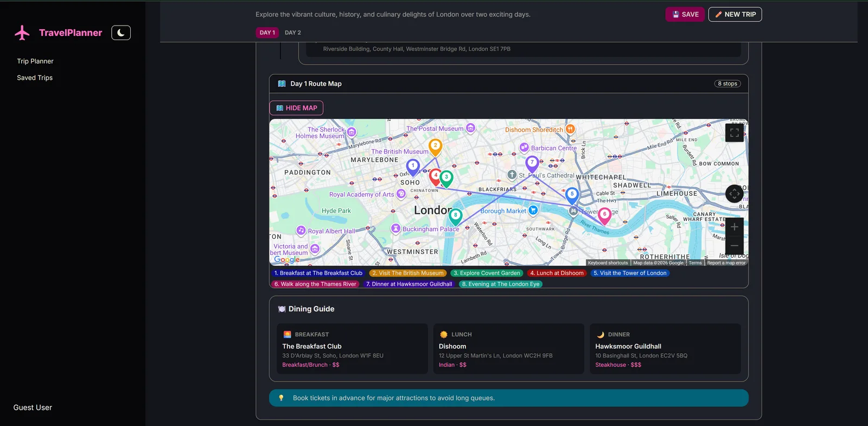This screenshot has height=426, width=868.
Task: Zoom out on the map
Action: pyautogui.click(x=734, y=245)
